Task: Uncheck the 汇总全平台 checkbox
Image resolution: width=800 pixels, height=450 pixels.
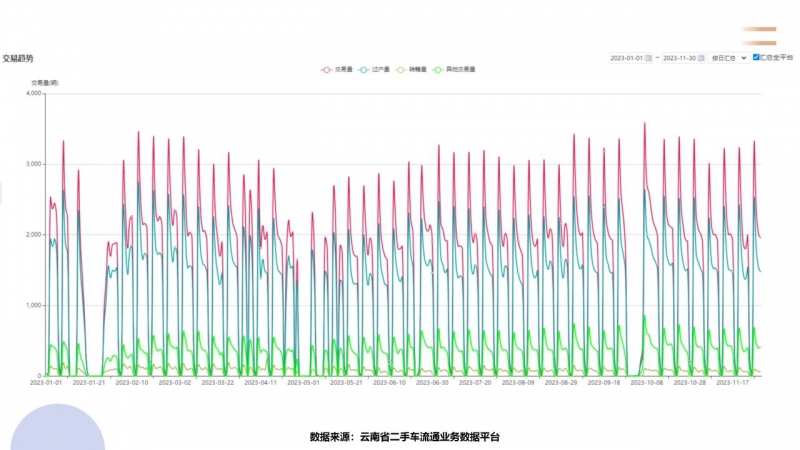Action: pos(756,57)
